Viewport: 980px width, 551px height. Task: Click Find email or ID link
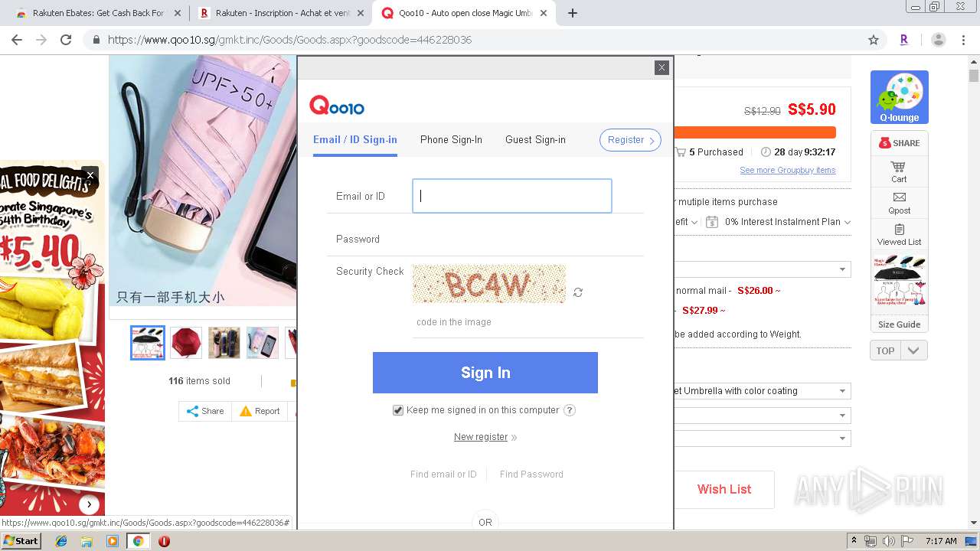[x=443, y=474]
